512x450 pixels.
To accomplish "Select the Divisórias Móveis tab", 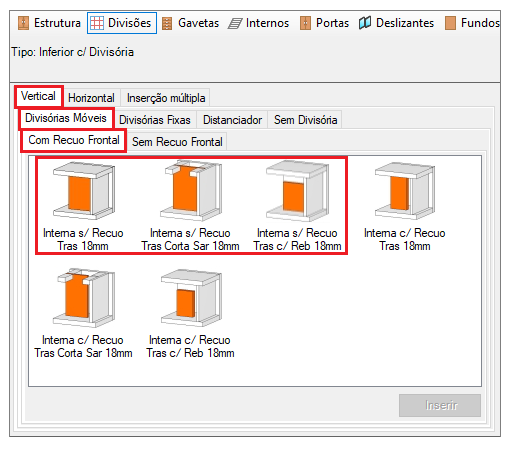I will point(66,118).
